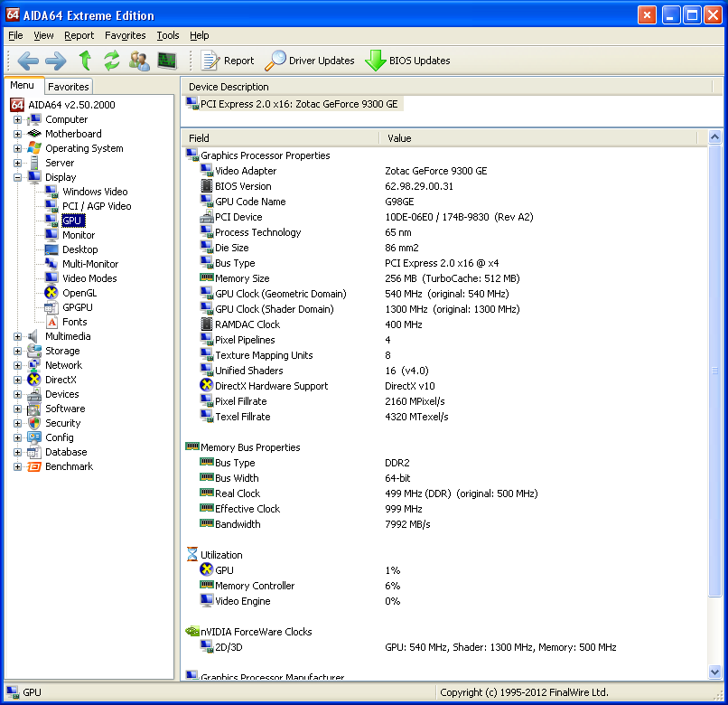Click the Software tree icon

34,409
